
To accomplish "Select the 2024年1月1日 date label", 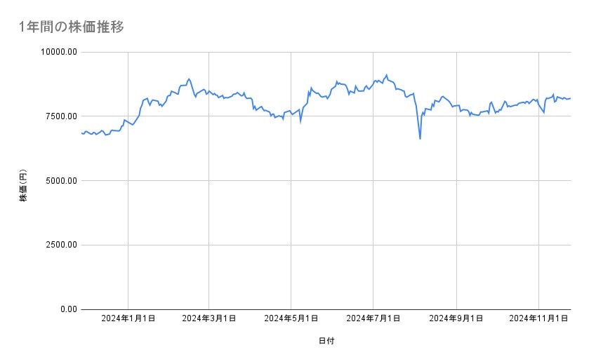I will pyautogui.click(x=128, y=318).
